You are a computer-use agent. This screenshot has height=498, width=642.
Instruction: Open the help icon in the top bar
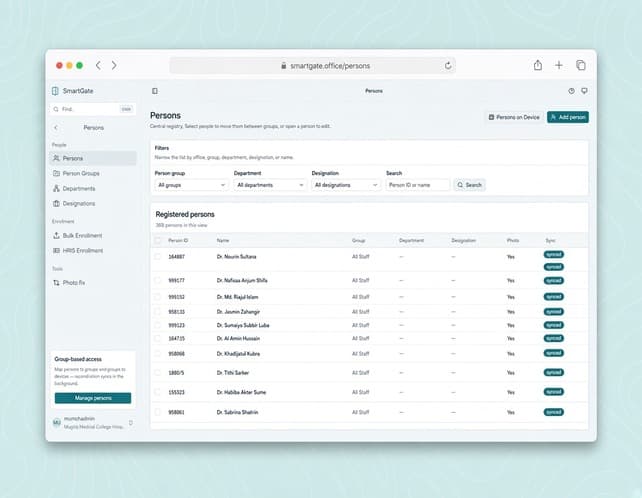pyautogui.click(x=571, y=91)
